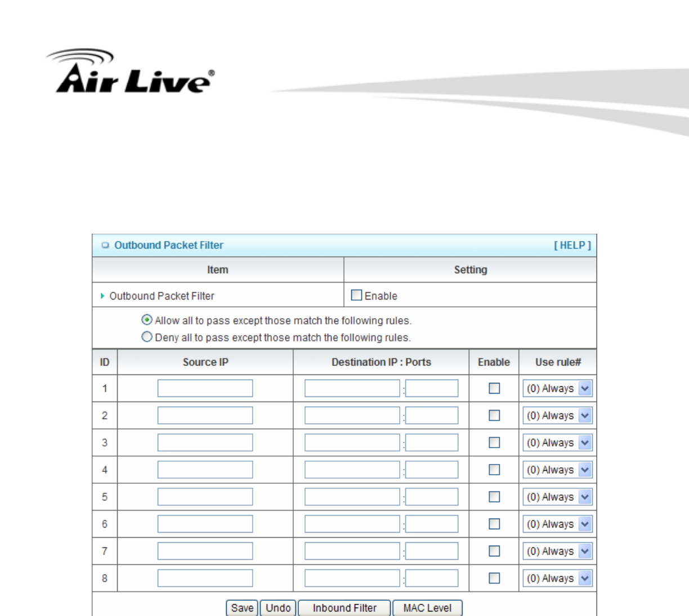Open Use rule# dropdown for ID 7
The height and width of the screenshot is (616, 689).
557,551
